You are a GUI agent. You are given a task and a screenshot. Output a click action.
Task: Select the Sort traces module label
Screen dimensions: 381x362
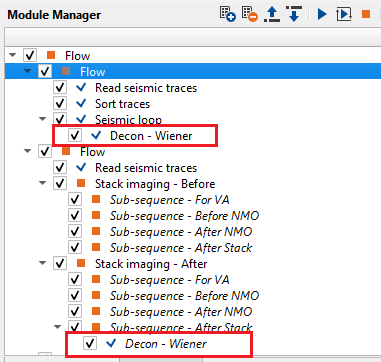pyautogui.click(x=122, y=104)
